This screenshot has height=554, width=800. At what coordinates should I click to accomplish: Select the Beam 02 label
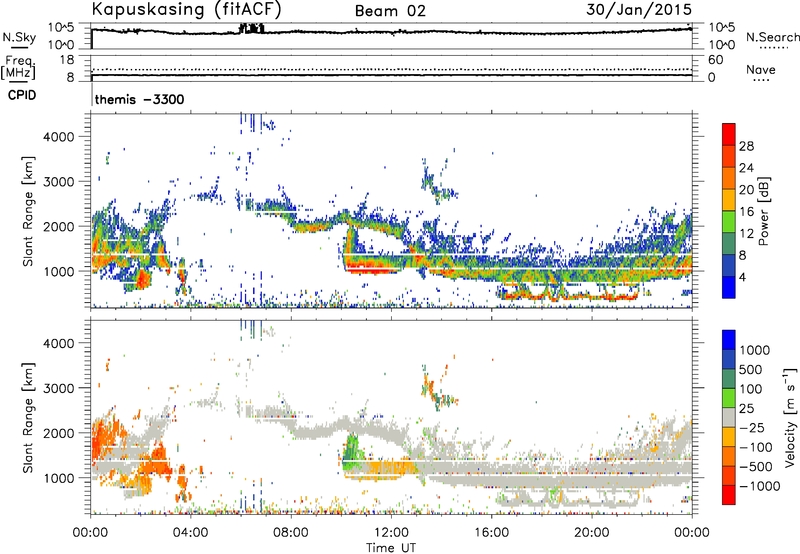tap(390, 11)
